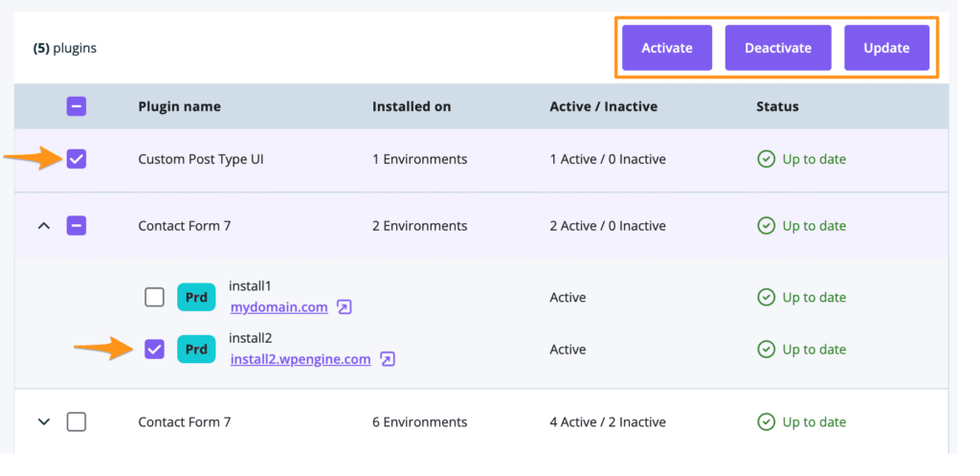The width and height of the screenshot is (980, 476).
Task: Click the Activate button
Action: click(666, 48)
